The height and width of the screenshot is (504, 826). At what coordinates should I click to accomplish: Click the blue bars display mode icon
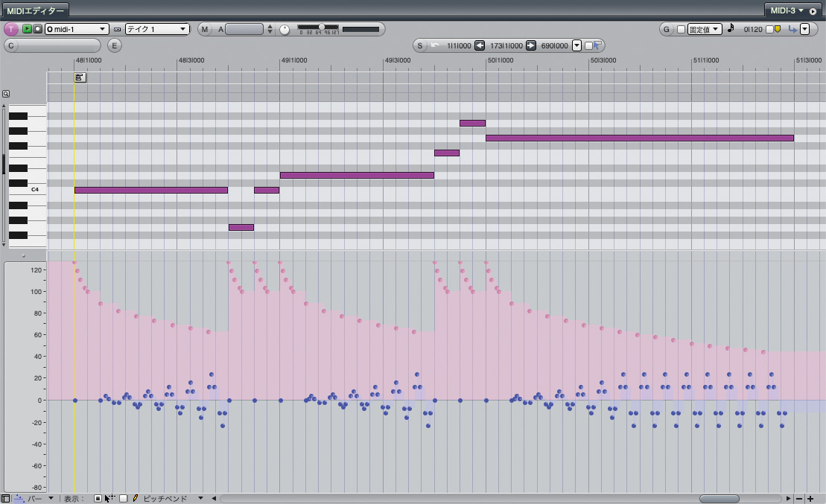19,498
